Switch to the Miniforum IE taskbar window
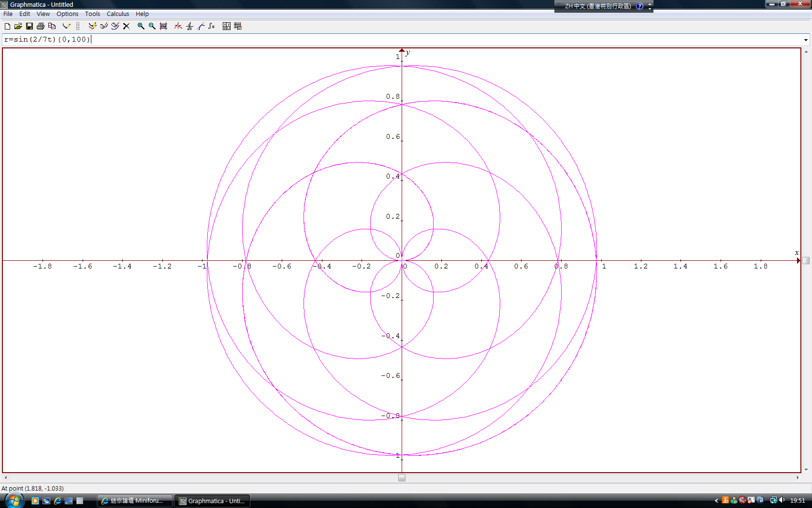 (x=135, y=501)
